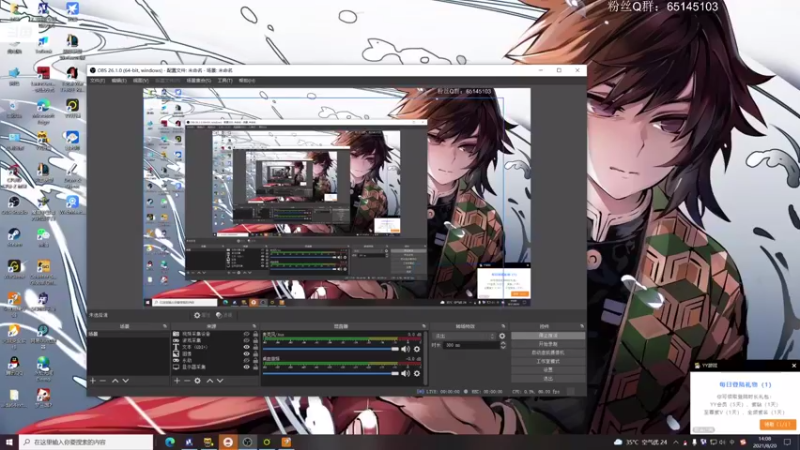Open source properties gear in Sources toolbar
This screenshot has height=450, width=800.
point(197,381)
